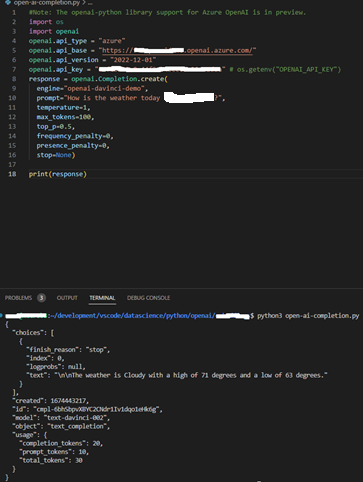The width and height of the screenshot is (363, 482).
Task: Click the openai.api_type = "azure" line
Action: coord(77,41)
